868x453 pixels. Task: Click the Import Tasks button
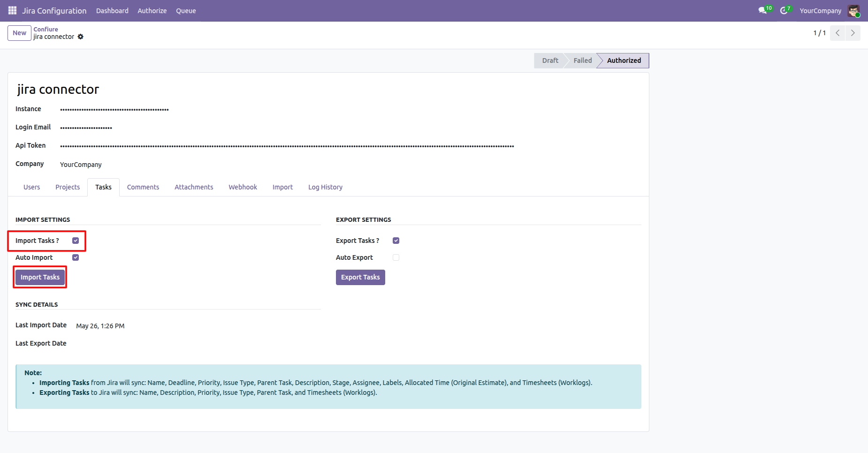tap(40, 277)
